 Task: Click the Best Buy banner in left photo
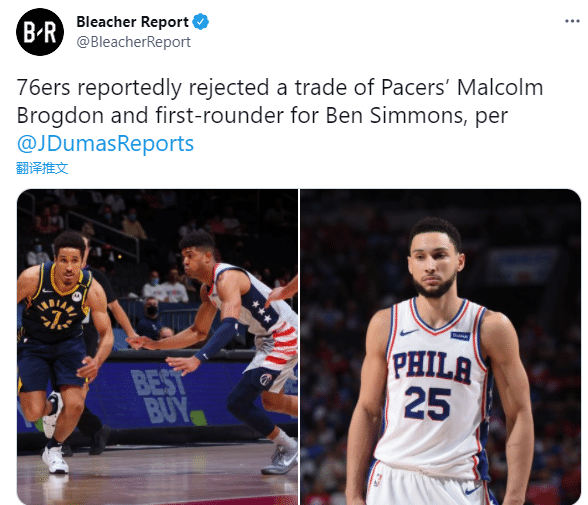[x=159, y=396]
